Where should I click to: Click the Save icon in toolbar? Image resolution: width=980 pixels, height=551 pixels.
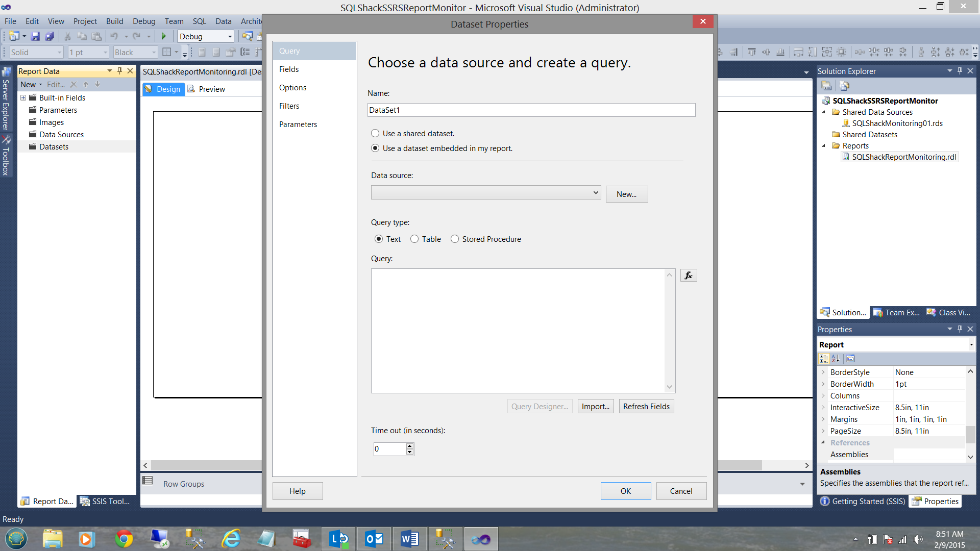click(35, 36)
